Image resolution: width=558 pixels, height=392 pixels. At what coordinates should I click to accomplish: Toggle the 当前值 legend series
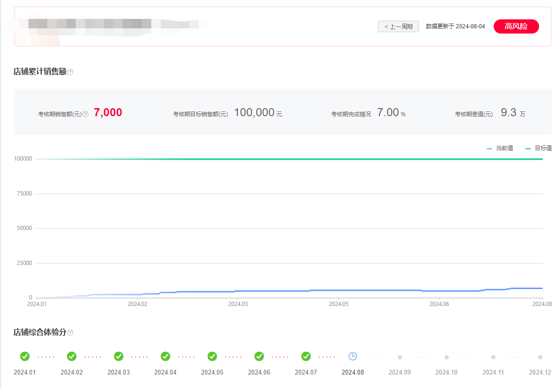pos(500,148)
